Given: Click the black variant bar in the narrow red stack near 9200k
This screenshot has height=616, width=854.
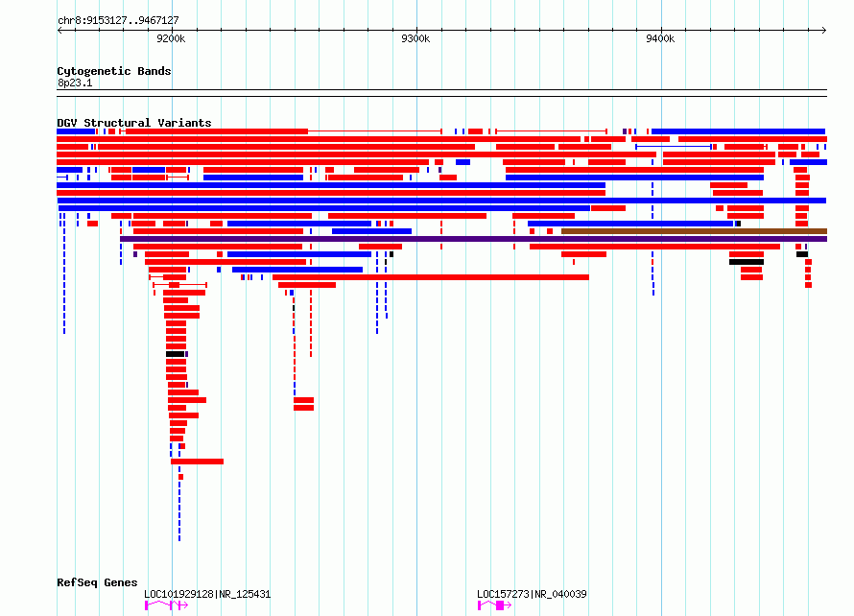Looking at the screenshot, I should tap(176, 354).
